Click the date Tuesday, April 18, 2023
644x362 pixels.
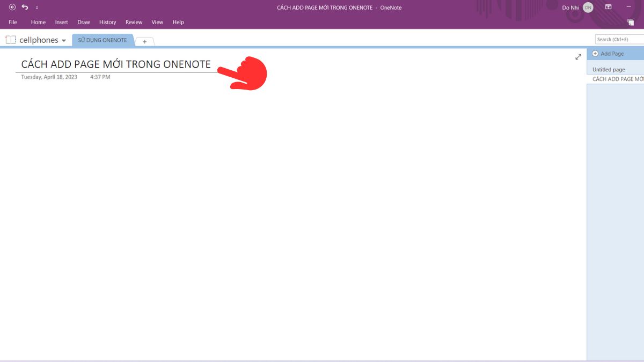[49, 77]
